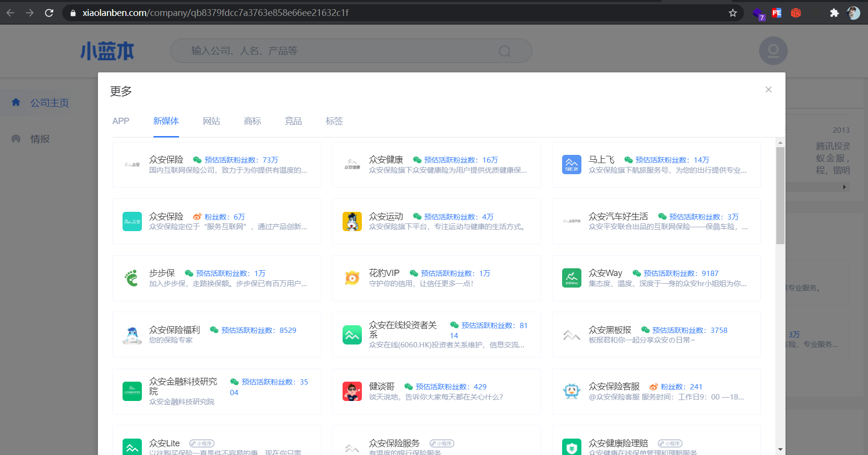Screen dimensions: 868x455
Task: Open the 众安黑板报 card
Action: (656, 335)
